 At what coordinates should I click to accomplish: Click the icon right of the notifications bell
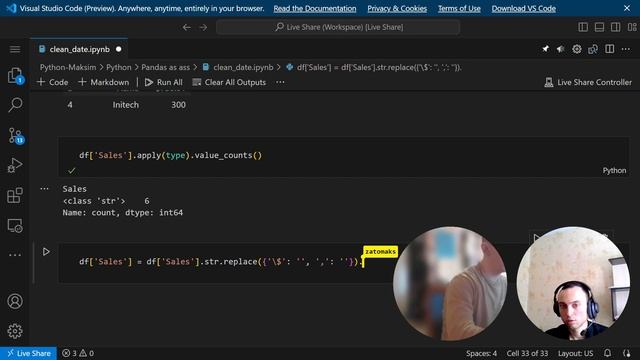click(627, 353)
